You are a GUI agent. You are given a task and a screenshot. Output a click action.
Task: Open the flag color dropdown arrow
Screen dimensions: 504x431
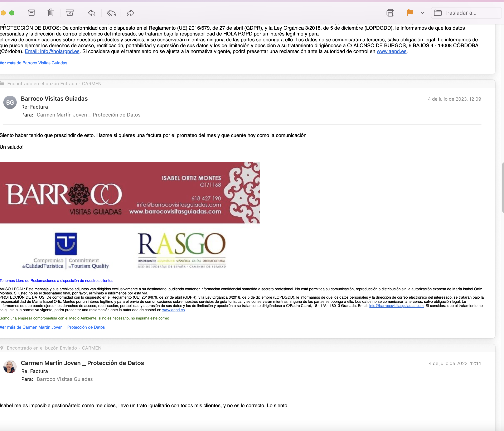pyautogui.click(x=422, y=13)
